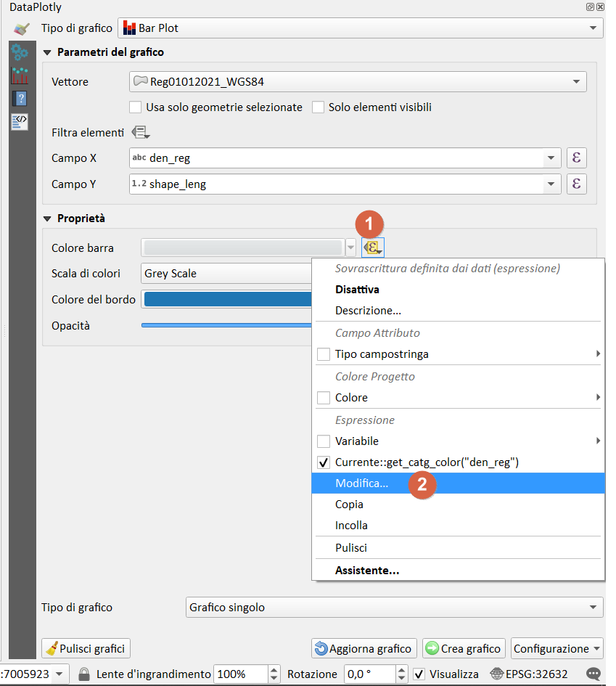This screenshot has width=616, height=686.
Task: Click the lock icon beside Lente d'ingrandimento
Action: pos(84,674)
